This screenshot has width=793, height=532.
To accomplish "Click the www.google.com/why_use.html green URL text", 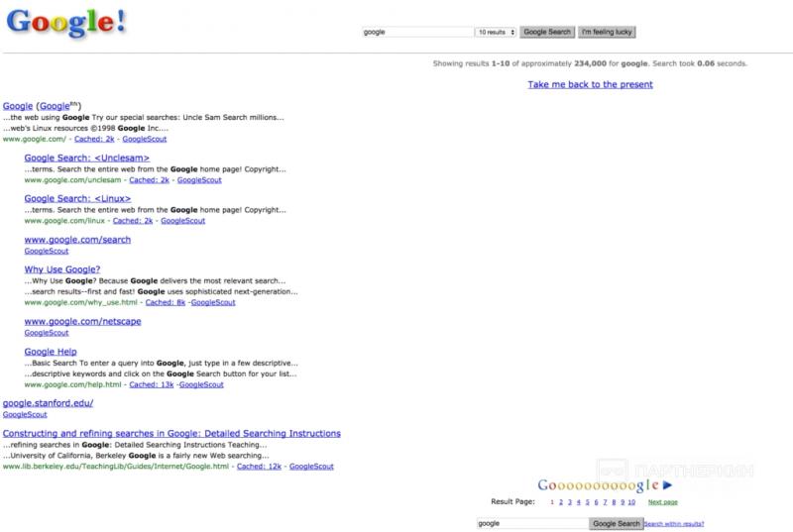I will (x=81, y=302).
